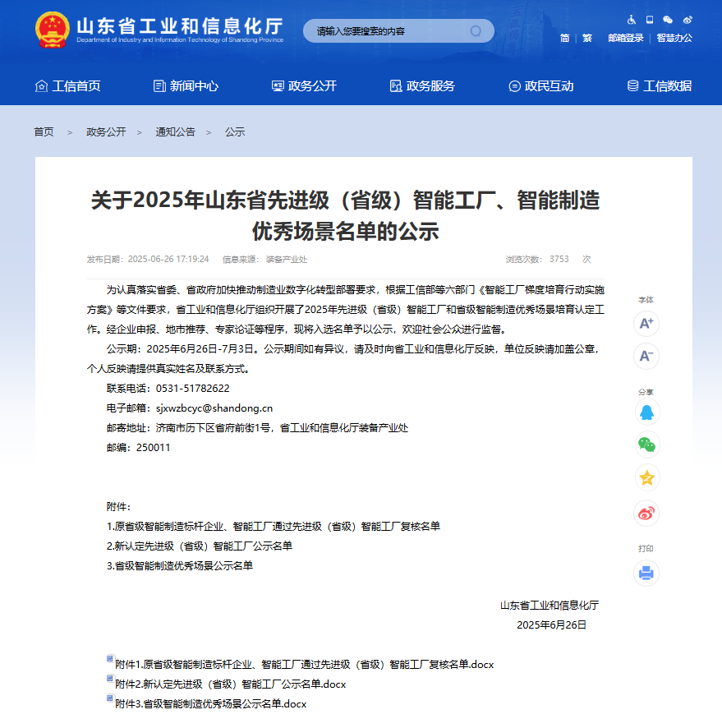Click the Weibo icon in header

688,20
